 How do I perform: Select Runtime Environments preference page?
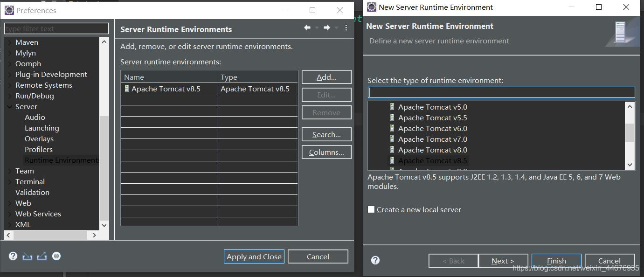pyautogui.click(x=62, y=160)
